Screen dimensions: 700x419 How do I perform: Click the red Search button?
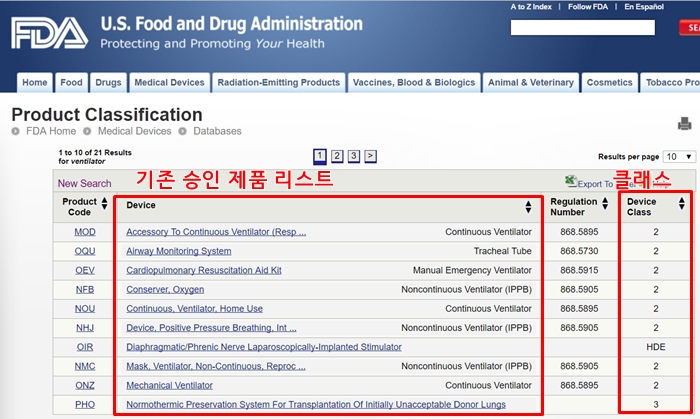[x=690, y=28]
